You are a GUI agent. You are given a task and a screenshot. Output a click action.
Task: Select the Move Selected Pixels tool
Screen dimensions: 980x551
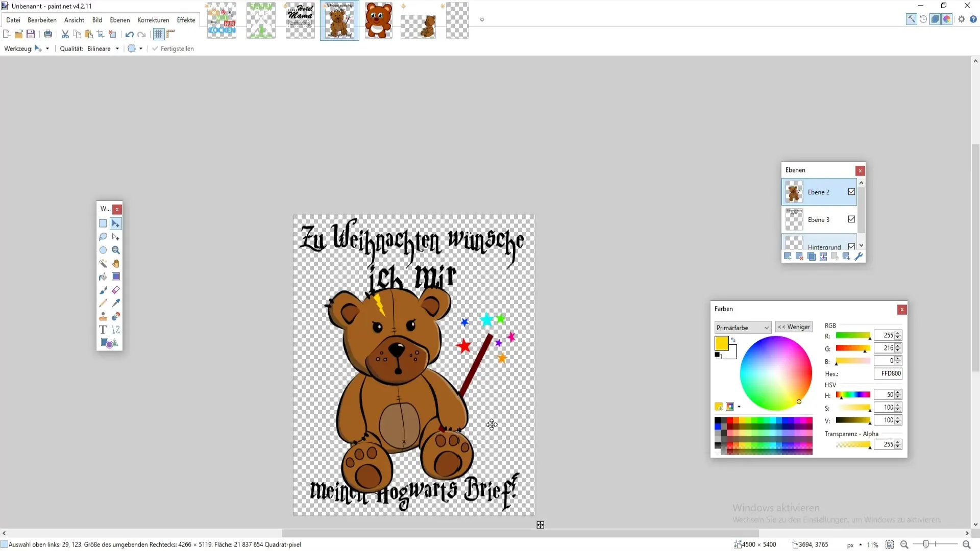[x=116, y=223]
